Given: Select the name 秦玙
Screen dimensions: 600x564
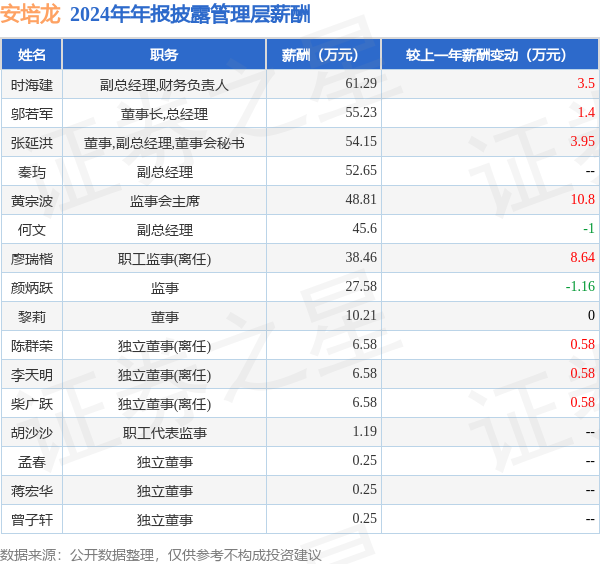Looking at the screenshot, I should pyautogui.click(x=31, y=172).
